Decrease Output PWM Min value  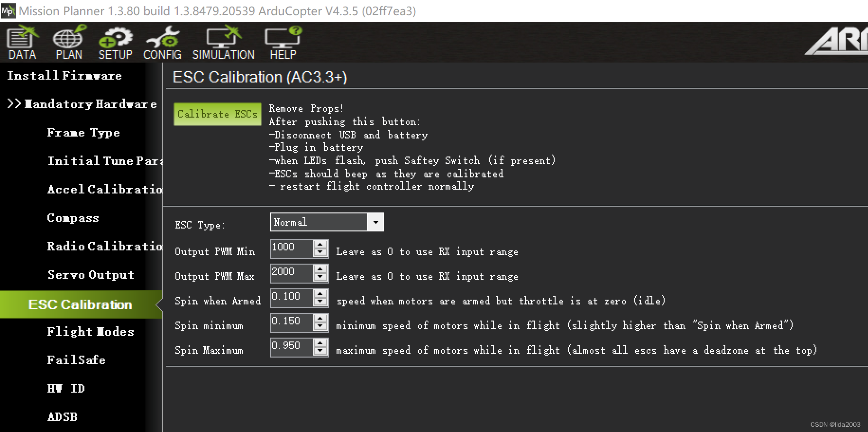click(x=321, y=252)
